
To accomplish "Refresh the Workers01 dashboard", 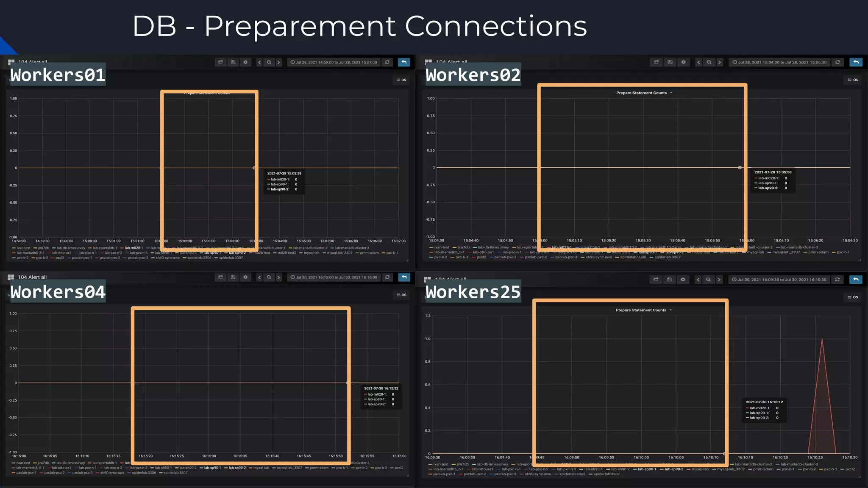I will [x=387, y=62].
